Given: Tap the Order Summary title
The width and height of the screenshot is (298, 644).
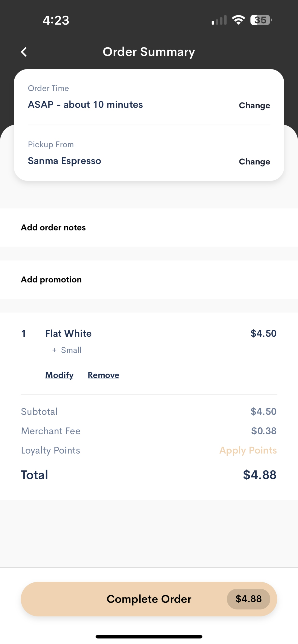Looking at the screenshot, I should pyautogui.click(x=149, y=52).
